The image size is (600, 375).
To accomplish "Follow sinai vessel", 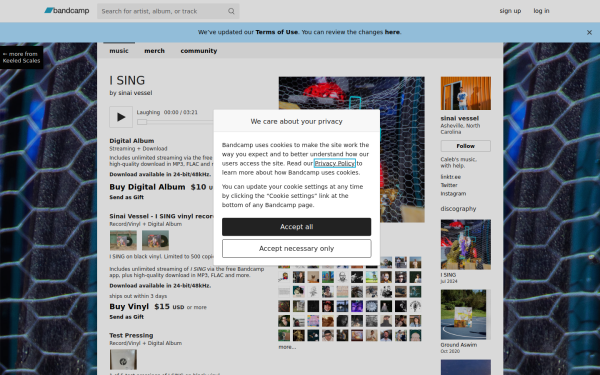I will pos(466,146).
